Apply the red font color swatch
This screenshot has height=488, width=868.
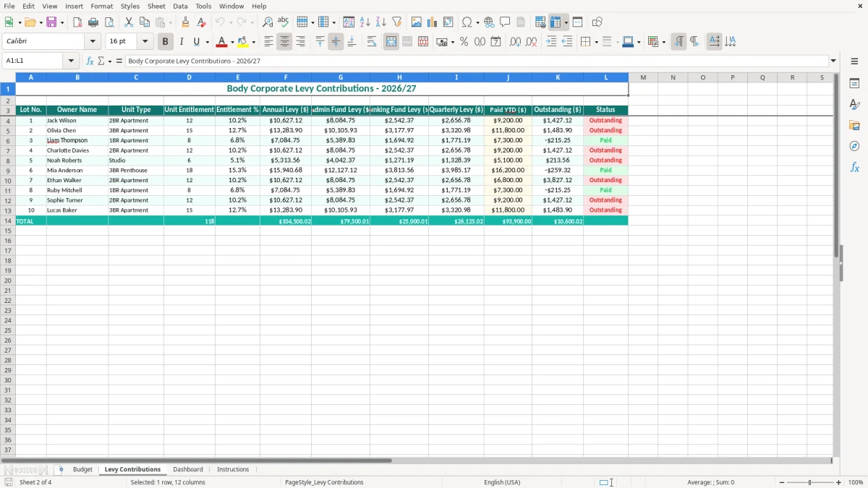(222, 42)
